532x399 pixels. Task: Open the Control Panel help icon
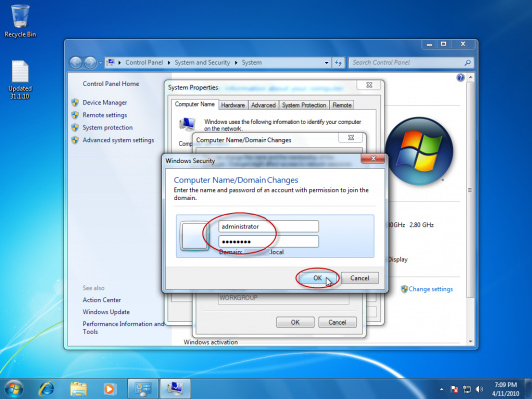pyautogui.click(x=460, y=78)
